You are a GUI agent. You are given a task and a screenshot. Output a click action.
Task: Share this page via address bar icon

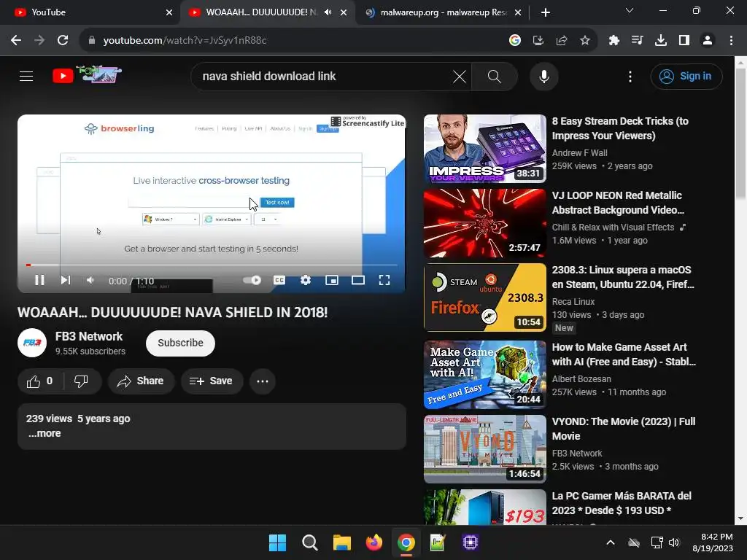(562, 41)
